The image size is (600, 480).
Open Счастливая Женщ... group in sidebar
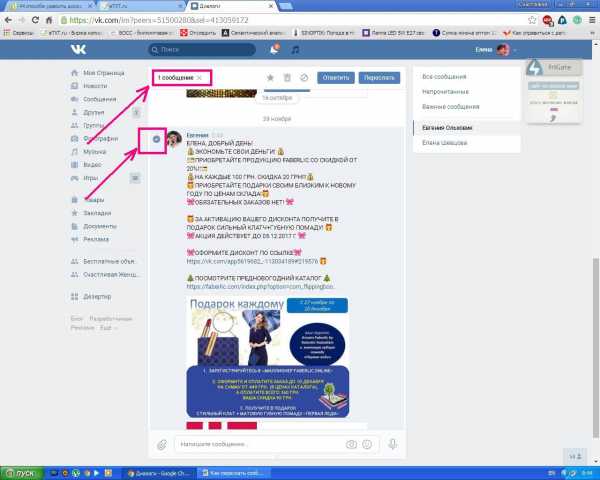click(105, 274)
